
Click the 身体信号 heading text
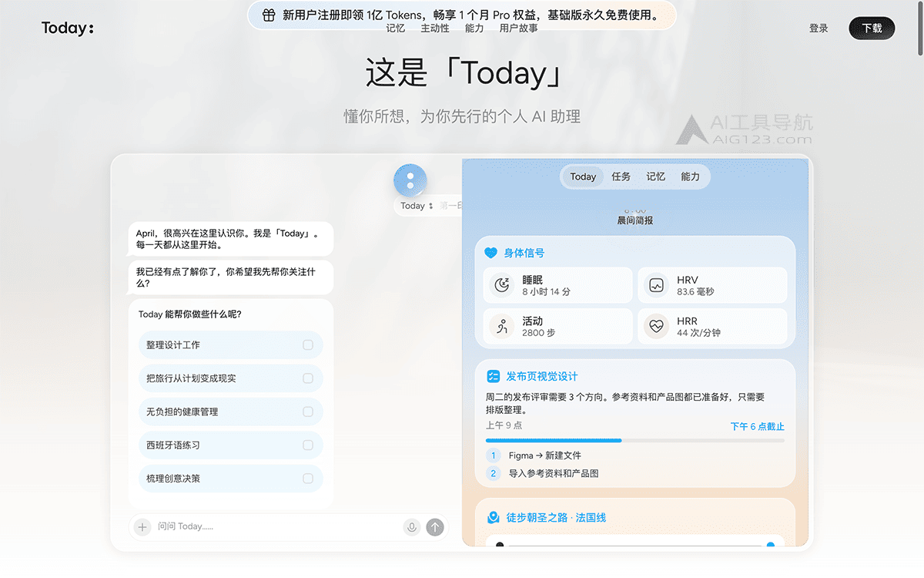[524, 253]
